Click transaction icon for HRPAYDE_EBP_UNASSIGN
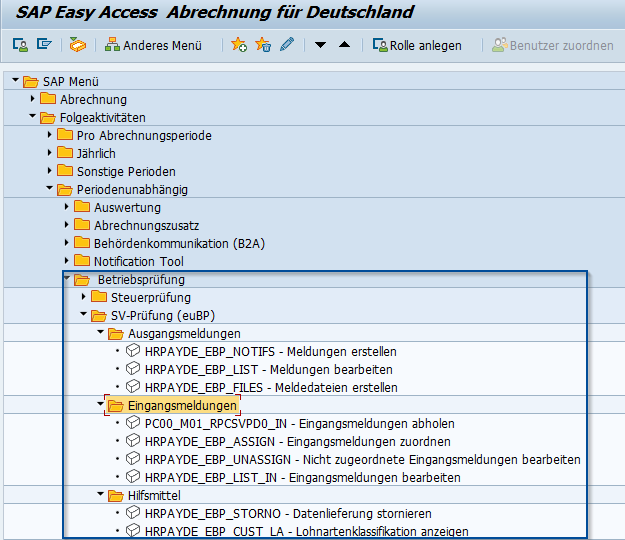The image size is (625, 540). click(x=133, y=459)
